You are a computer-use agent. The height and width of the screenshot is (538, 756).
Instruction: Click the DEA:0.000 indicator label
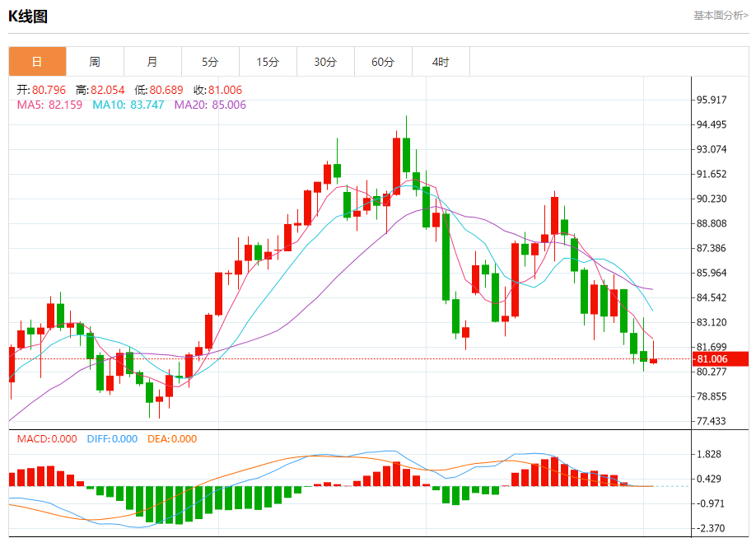tap(172, 439)
